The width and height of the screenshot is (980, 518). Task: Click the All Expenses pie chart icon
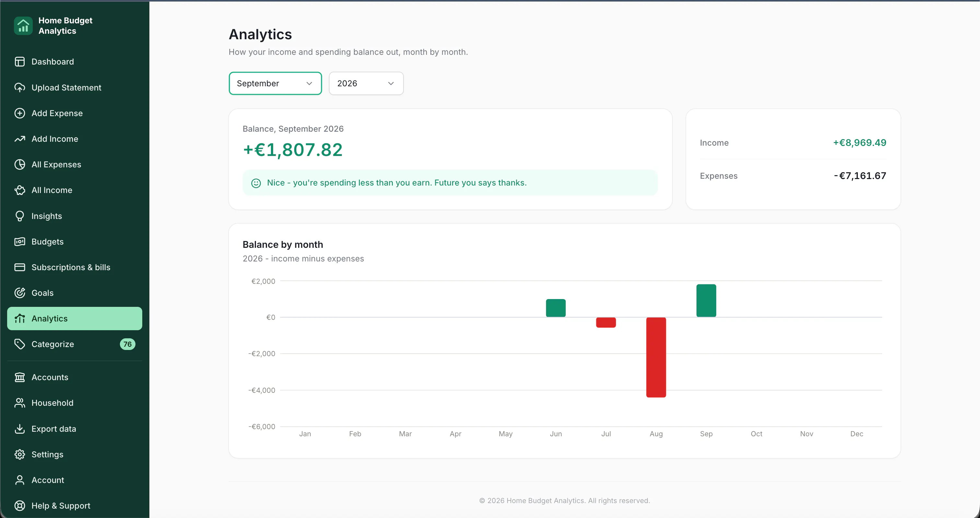click(x=20, y=164)
